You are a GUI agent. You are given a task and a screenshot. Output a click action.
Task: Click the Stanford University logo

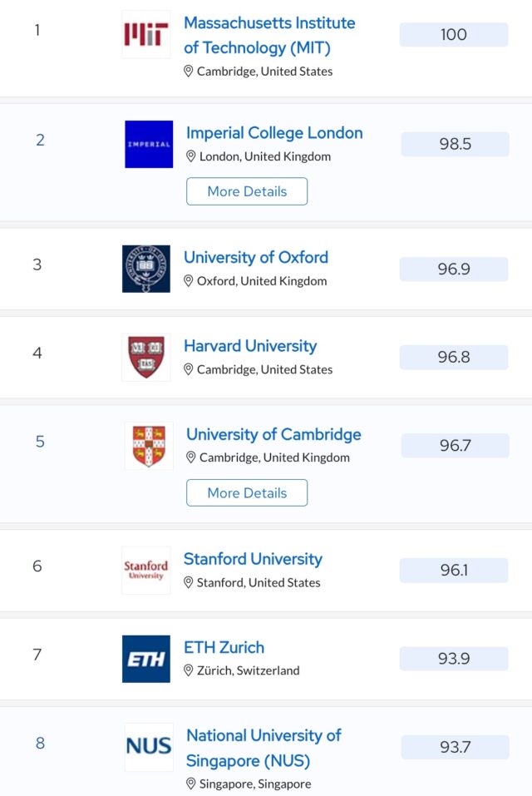[145, 571]
